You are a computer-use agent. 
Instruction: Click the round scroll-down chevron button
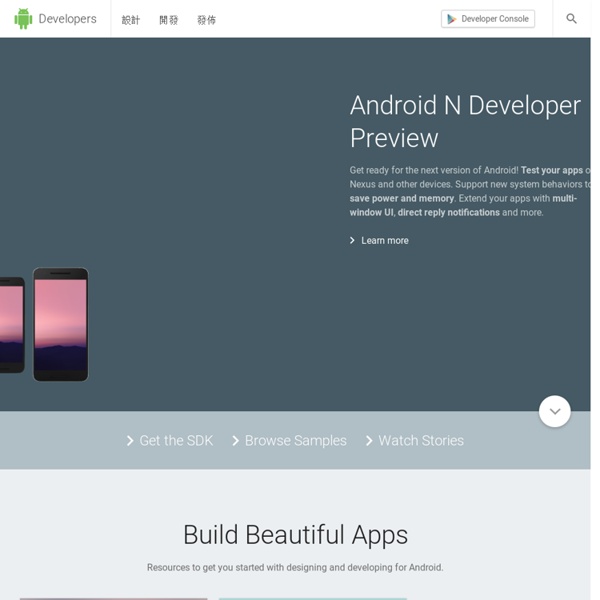555,411
